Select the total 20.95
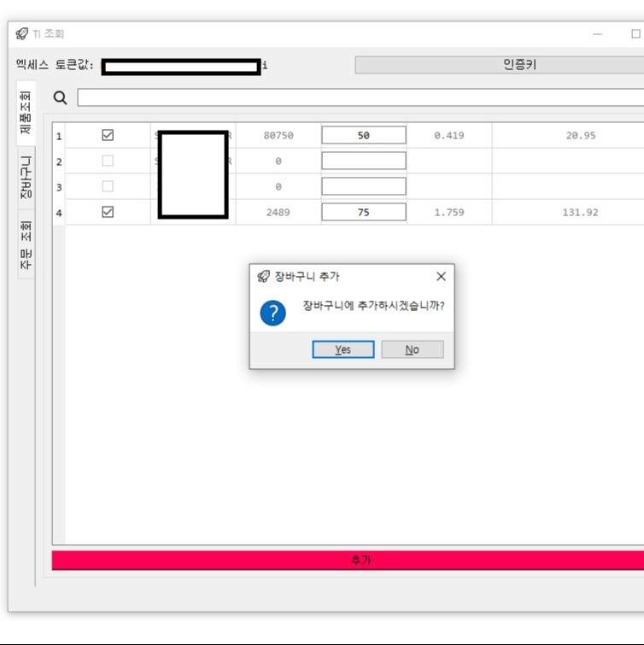The height and width of the screenshot is (645, 644). tap(581, 135)
